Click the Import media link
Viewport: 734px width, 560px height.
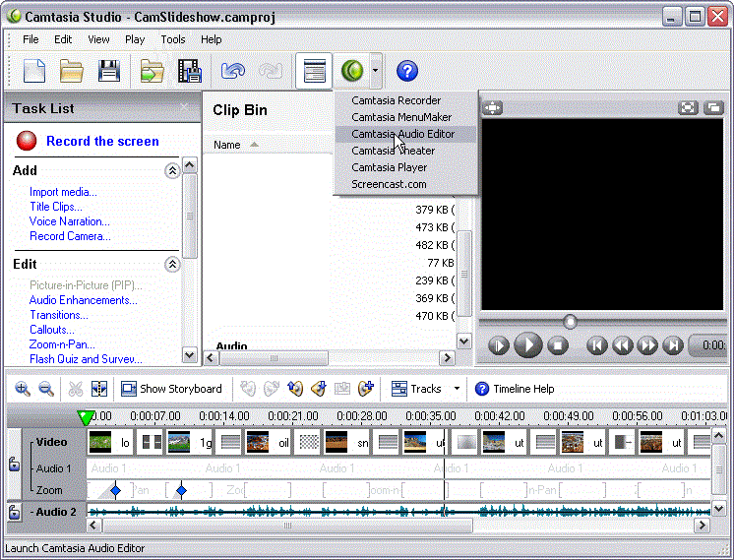(63, 192)
